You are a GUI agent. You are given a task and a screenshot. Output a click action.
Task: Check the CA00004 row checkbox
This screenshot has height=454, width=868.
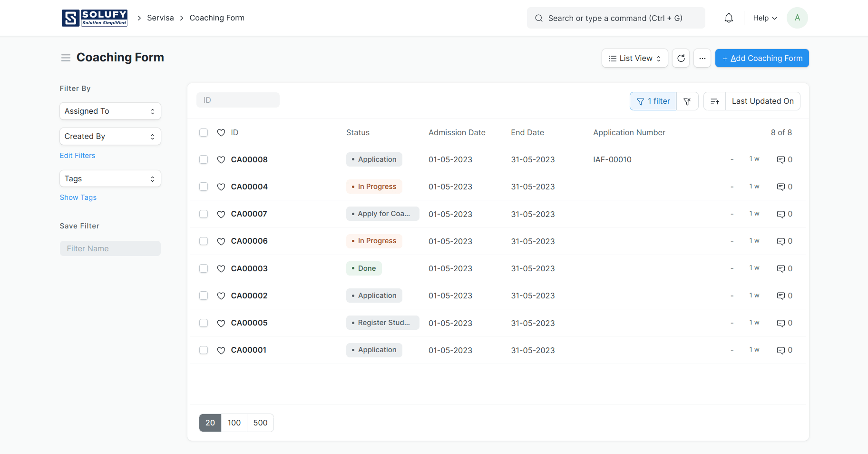pos(204,187)
